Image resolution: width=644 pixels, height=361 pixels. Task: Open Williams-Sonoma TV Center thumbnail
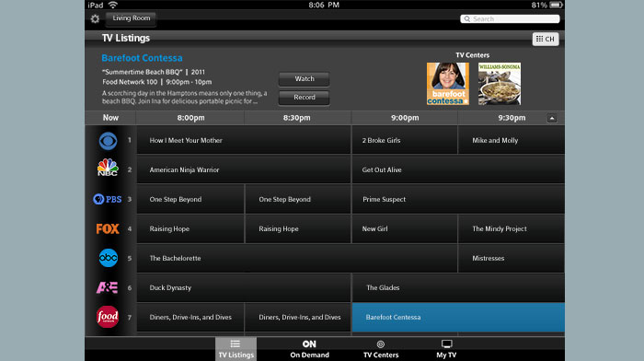(500, 84)
